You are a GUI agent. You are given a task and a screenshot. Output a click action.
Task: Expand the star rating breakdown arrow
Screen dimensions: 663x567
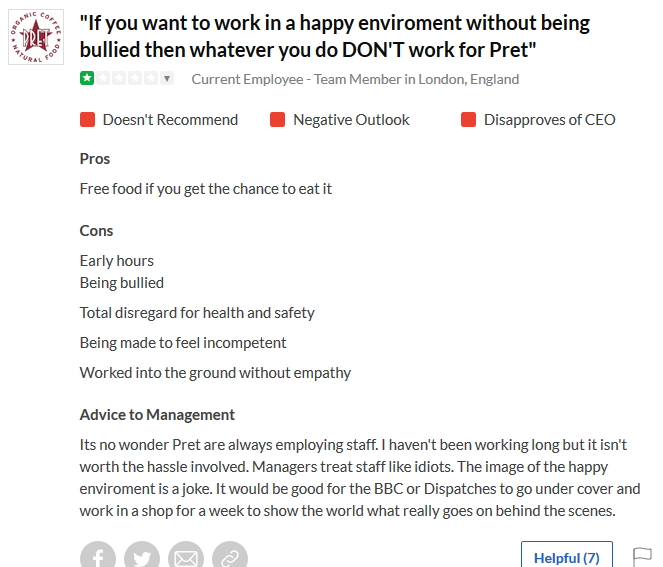pos(167,78)
